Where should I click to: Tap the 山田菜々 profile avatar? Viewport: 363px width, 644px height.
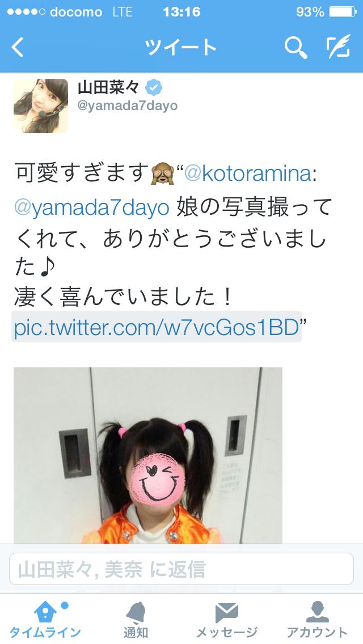pos(41,106)
